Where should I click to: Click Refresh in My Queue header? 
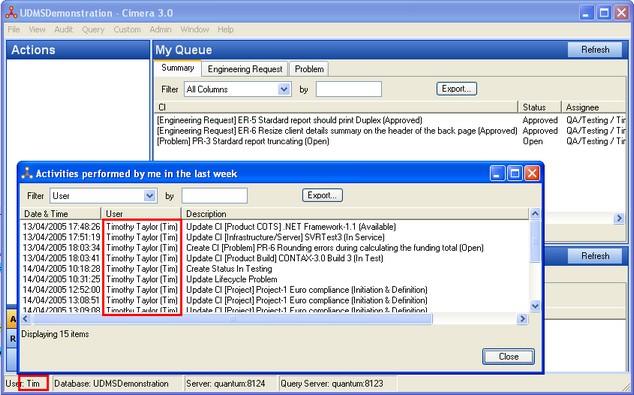point(595,50)
